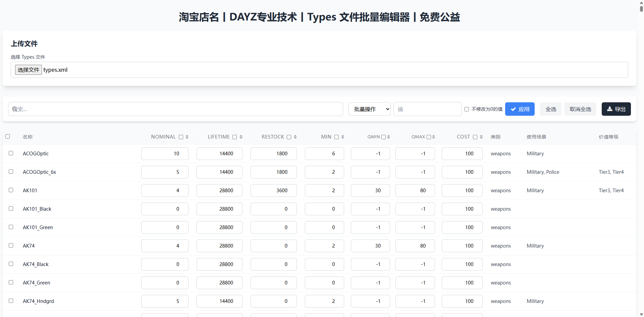The image size is (644, 317).
Task: Click "weapons" category in AK74_Black row
Action: coord(501,264)
